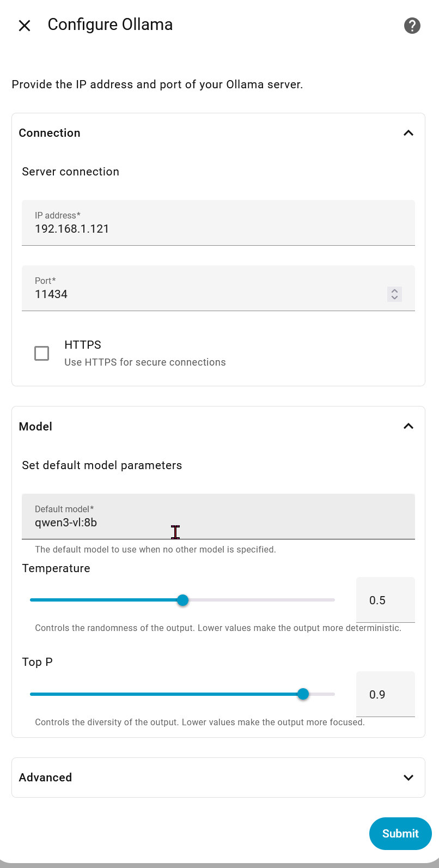Increase port with the stepper up arrow
The width and height of the screenshot is (439, 868).
coord(395,290)
